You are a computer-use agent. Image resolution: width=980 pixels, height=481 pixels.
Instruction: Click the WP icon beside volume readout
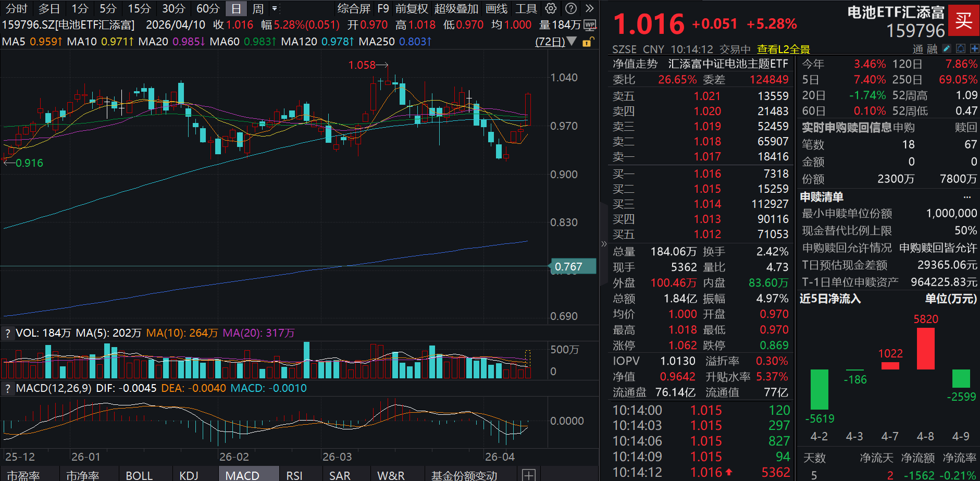tap(590, 25)
